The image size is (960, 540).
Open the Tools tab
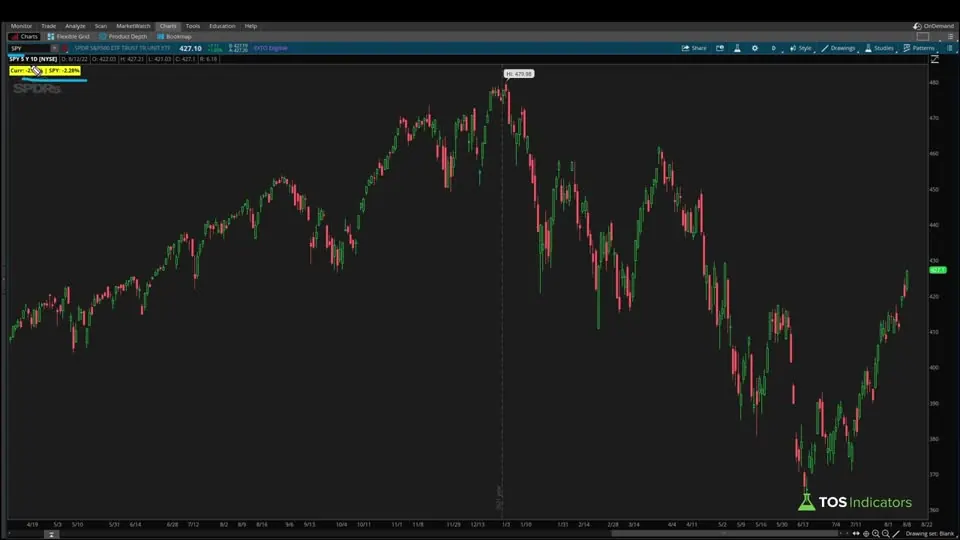[193, 26]
